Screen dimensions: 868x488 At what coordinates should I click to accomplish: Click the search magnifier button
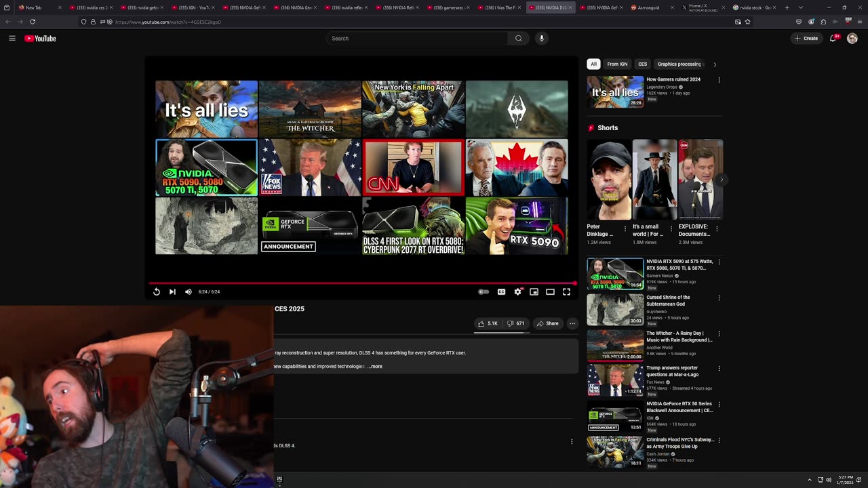[519, 39]
